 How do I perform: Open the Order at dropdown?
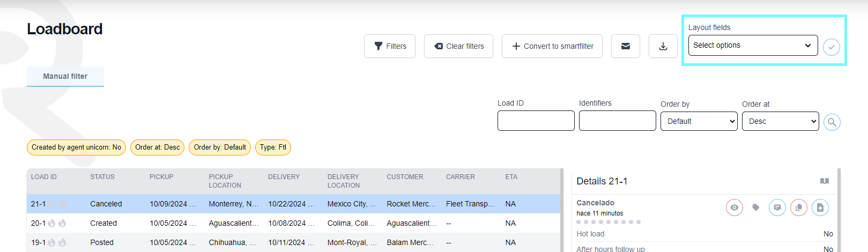781,121
